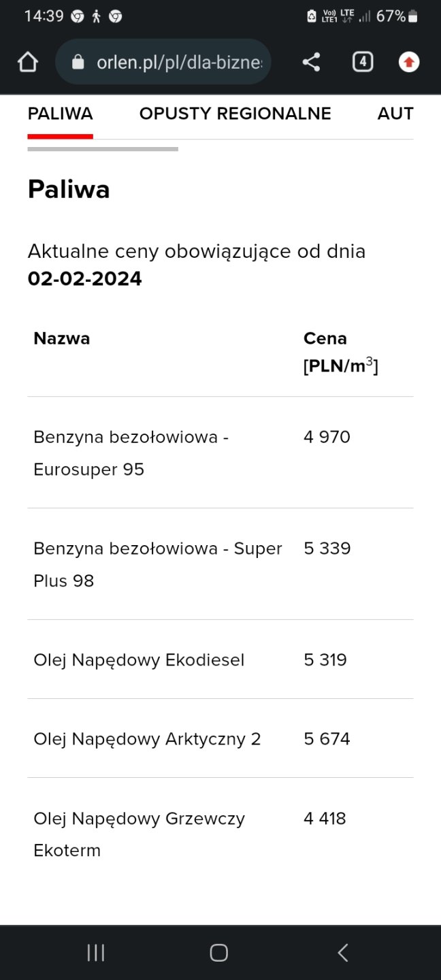This screenshot has height=980, width=441.
Task: Tap the Cena column header
Action: coord(340,352)
